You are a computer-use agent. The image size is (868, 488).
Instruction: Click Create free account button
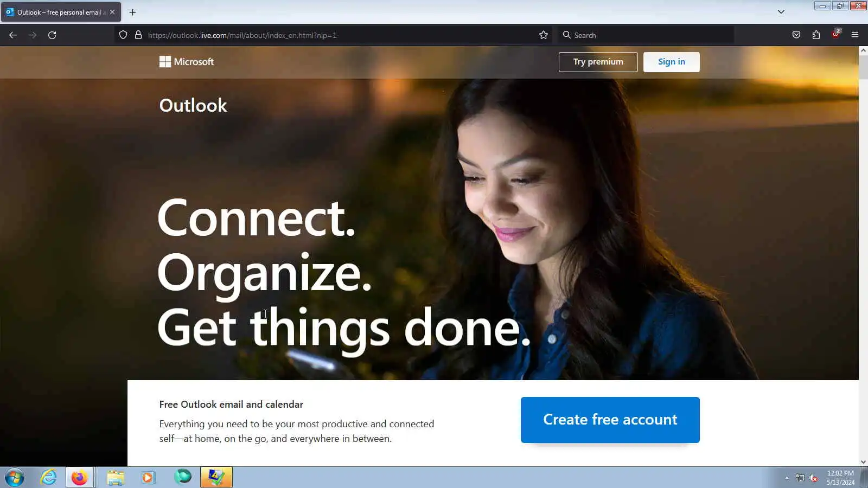(x=610, y=420)
